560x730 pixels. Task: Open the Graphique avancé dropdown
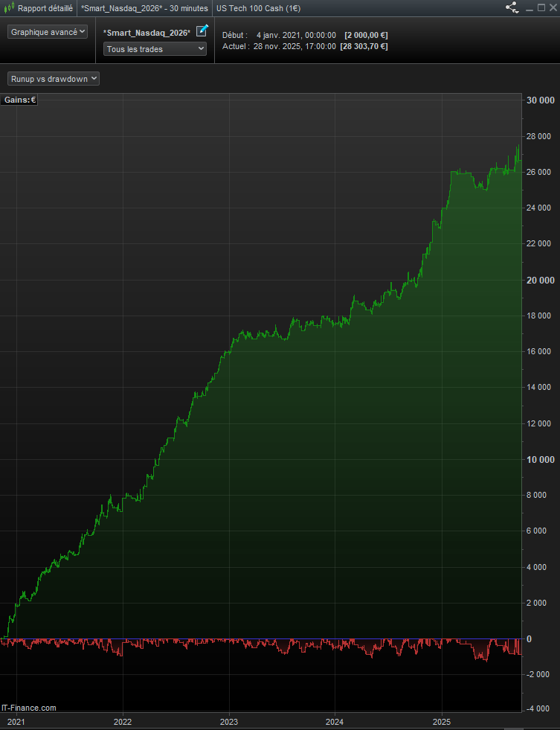(x=48, y=32)
